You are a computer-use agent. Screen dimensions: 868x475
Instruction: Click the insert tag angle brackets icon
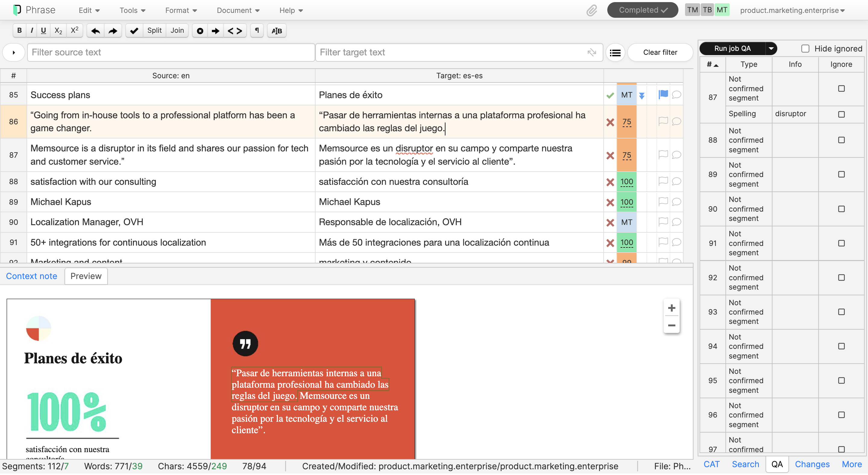[235, 31]
